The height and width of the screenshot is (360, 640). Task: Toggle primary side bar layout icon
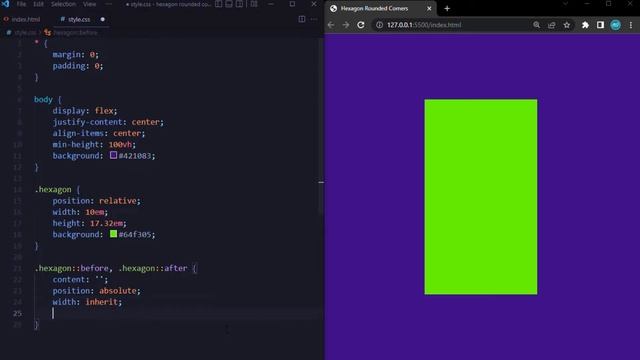(219, 4)
